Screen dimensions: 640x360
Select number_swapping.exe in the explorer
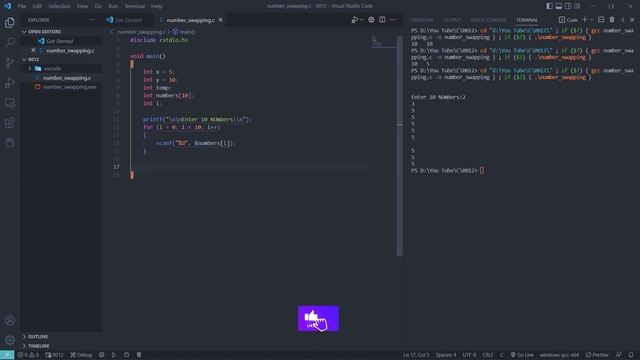pyautogui.click(x=65, y=87)
